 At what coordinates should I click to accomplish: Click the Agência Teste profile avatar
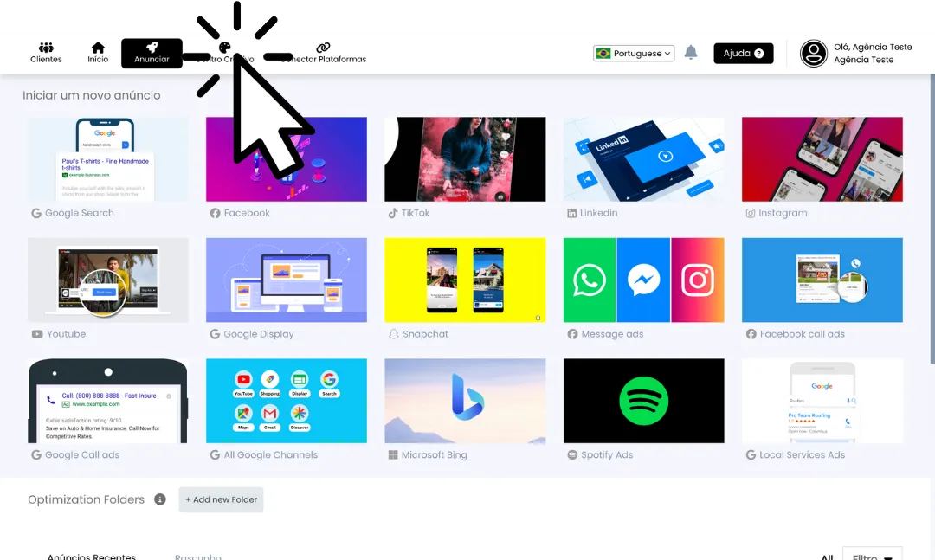[814, 54]
